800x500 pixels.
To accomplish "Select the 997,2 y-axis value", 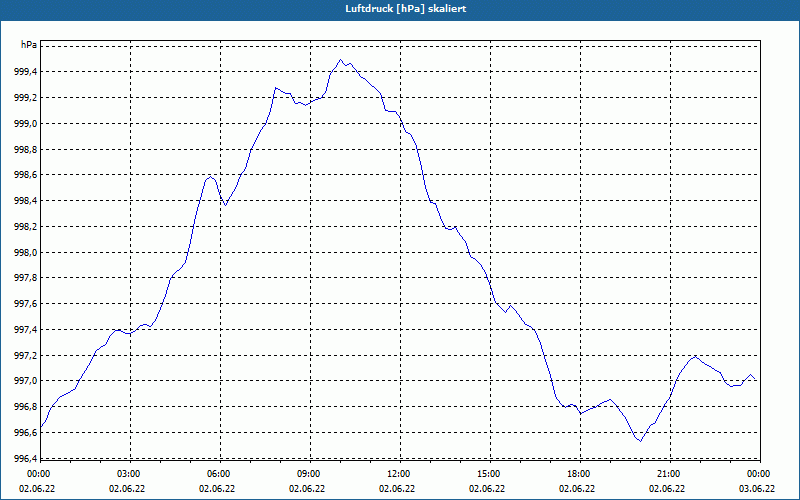I will click(x=26, y=356).
